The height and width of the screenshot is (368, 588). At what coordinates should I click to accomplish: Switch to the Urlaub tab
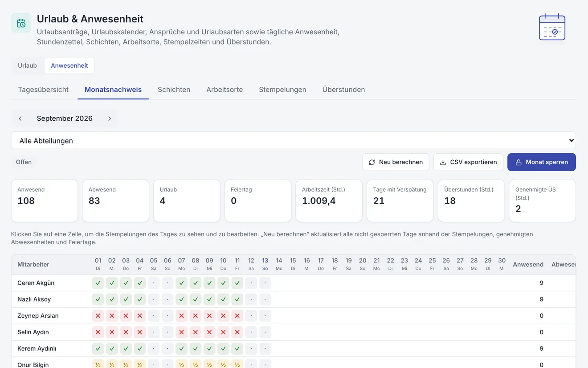click(x=27, y=65)
